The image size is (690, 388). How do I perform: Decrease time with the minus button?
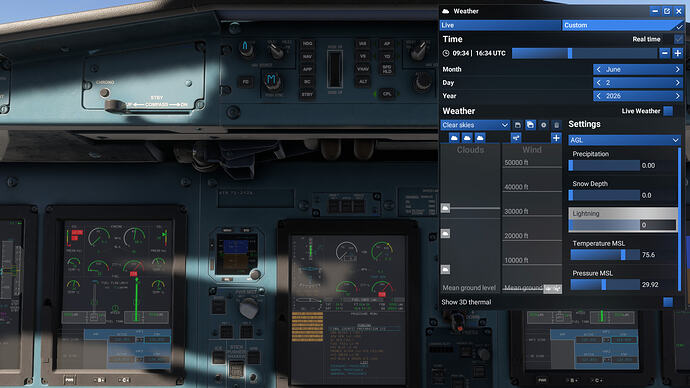[x=664, y=53]
